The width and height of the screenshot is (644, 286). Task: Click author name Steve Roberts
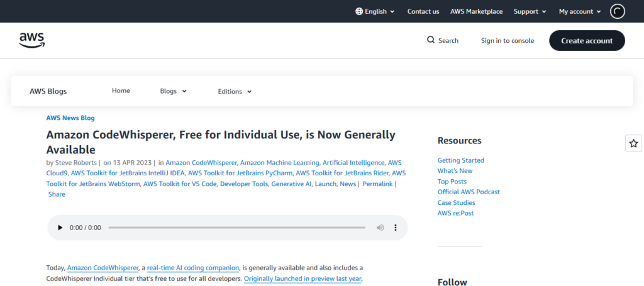(x=76, y=163)
